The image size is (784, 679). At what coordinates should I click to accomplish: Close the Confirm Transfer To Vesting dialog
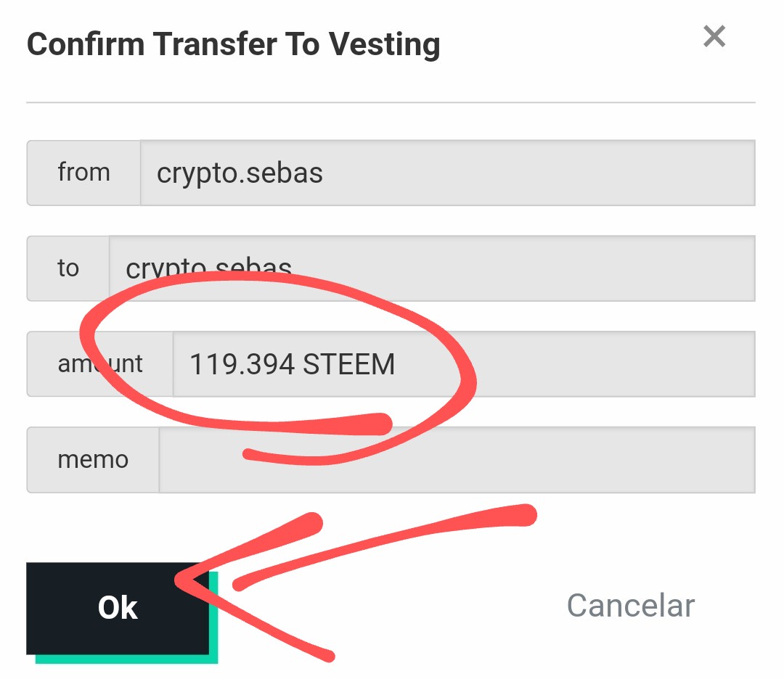[x=714, y=36]
